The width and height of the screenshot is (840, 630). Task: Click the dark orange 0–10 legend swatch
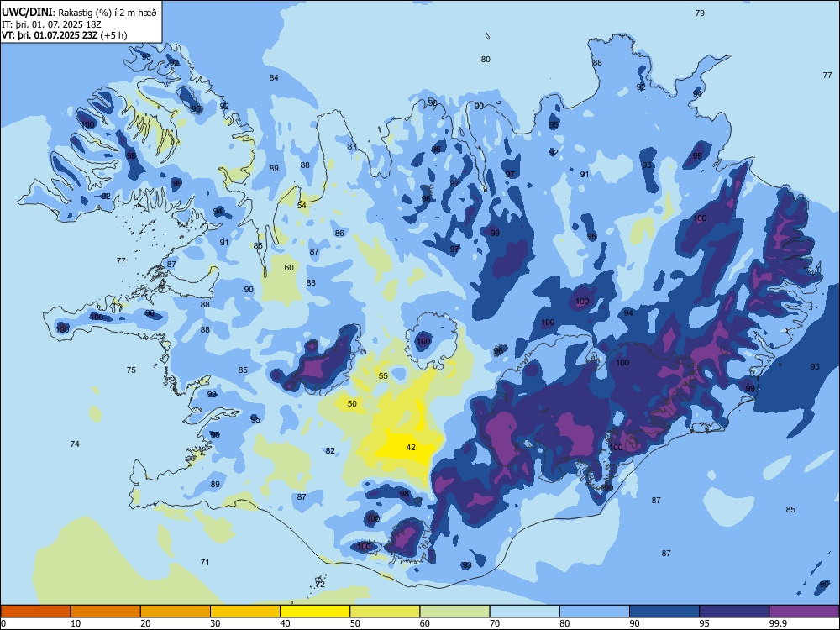pos(35,612)
